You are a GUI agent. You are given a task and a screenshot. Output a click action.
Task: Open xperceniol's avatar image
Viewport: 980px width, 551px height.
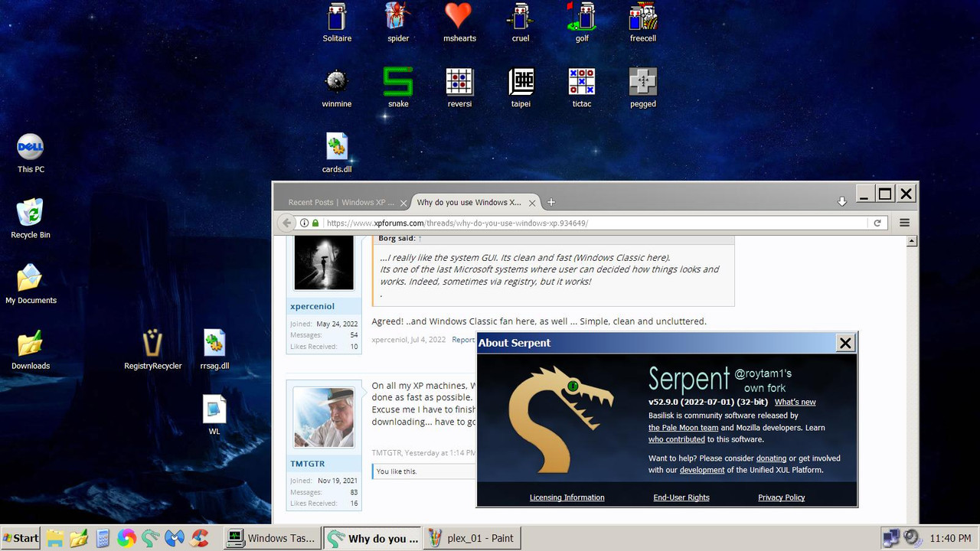coord(324,262)
